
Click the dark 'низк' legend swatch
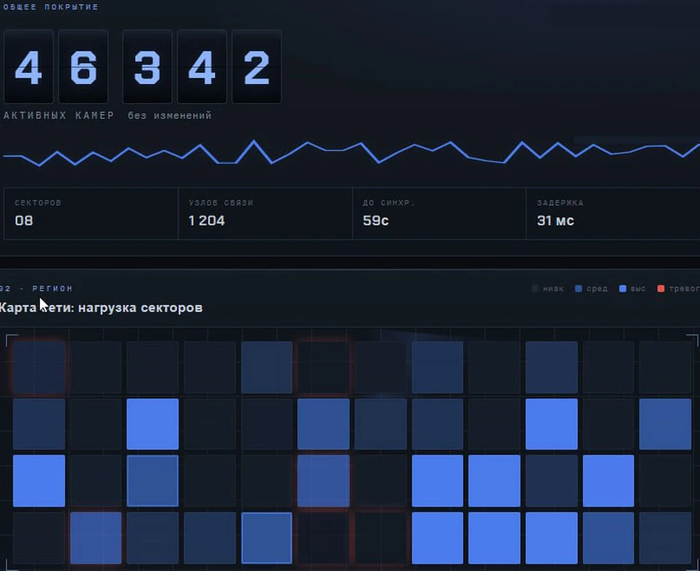click(535, 288)
